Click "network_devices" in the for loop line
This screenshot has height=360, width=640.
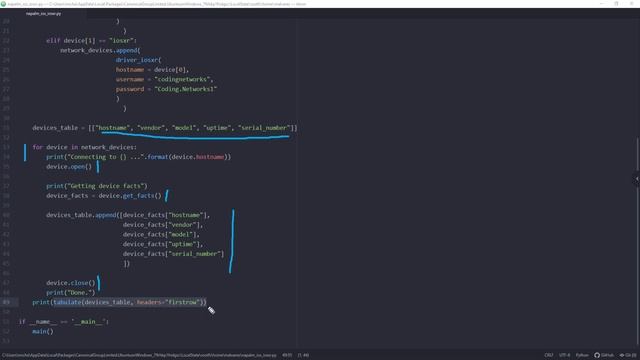point(107,147)
